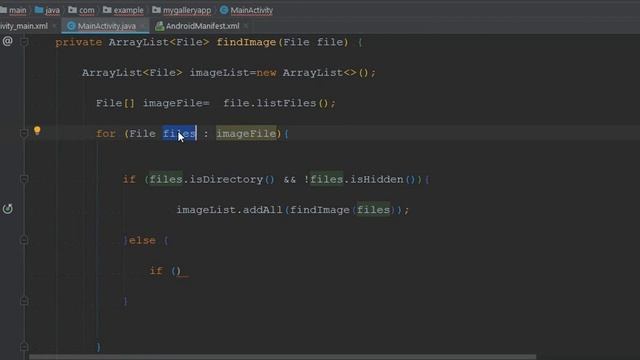Image resolution: width=640 pixels, height=360 pixels.
Task: Click the 'mygalleryapp' breadcrumb folder
Action: point(182,10)
